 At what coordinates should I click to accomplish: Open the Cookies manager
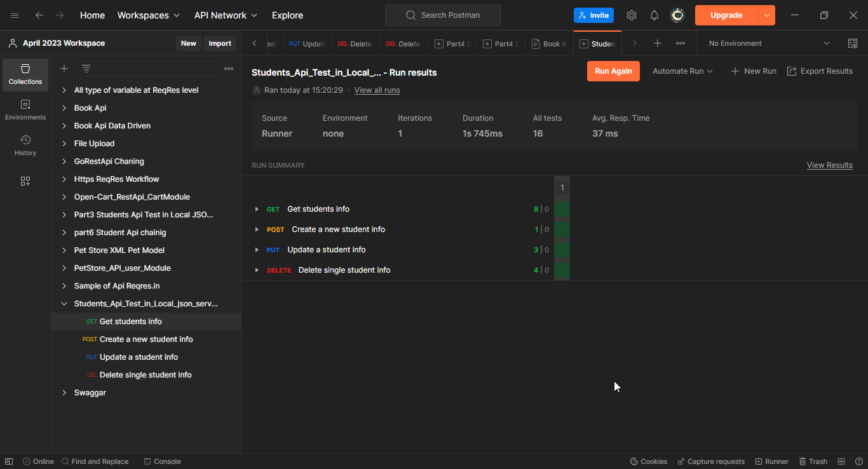648,461
